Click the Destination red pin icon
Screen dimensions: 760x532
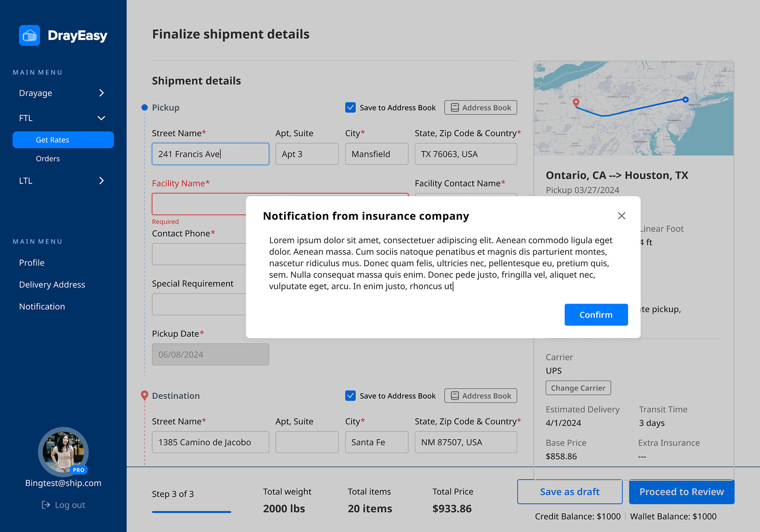(144, 395)
